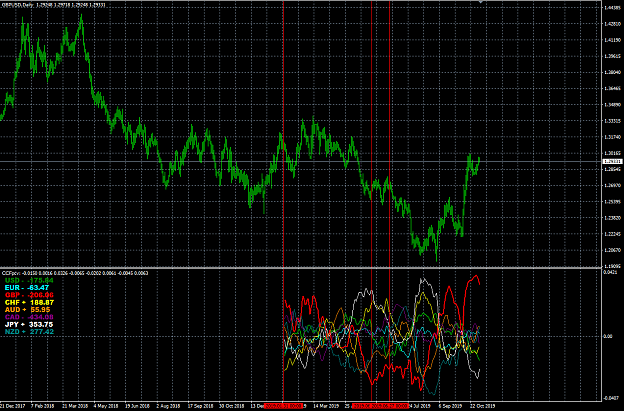
Task: Click the 21 Dec 2017 date label
Action: [x=12, y=406]
